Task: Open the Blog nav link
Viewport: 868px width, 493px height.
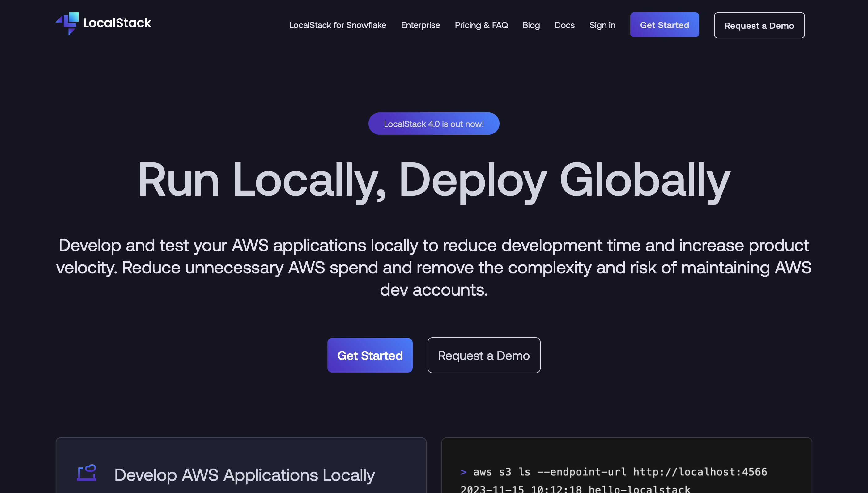Action: [531, 25]
